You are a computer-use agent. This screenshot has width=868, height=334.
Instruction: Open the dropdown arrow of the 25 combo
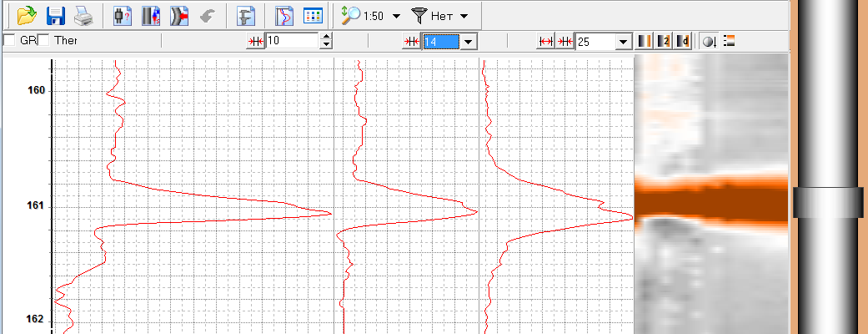(x=624, y=42)
